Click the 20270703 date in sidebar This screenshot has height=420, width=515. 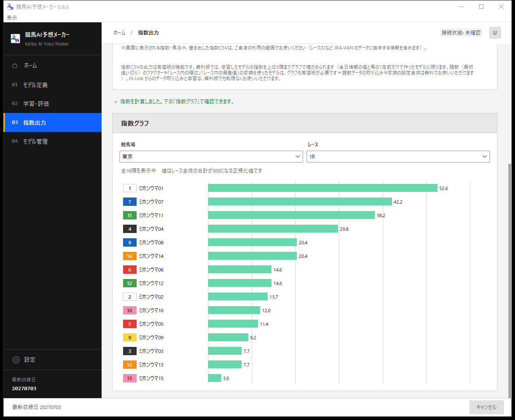pos(24,388)
